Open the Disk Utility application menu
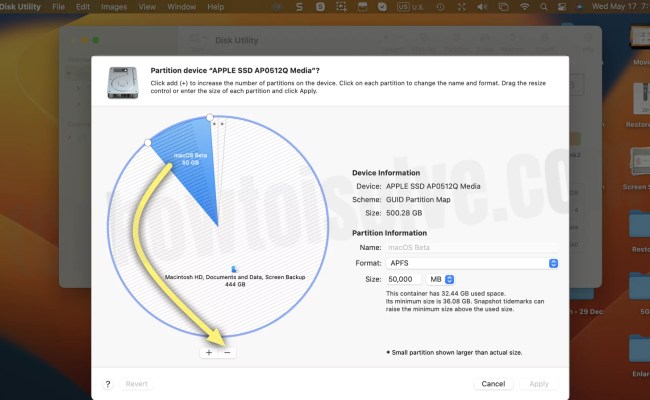This screenshot has width=650, height=400. 20,7
